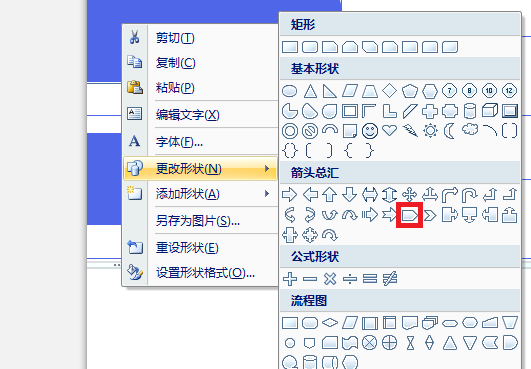Choose Paste (粘贴) from context menu
The image size is (531, 369).
coord(200,87)
